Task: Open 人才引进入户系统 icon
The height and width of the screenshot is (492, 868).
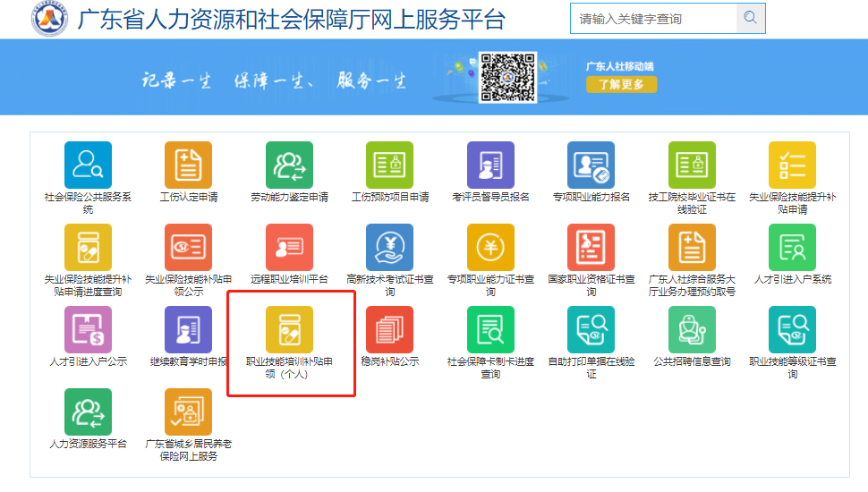Action: point(792,248)
